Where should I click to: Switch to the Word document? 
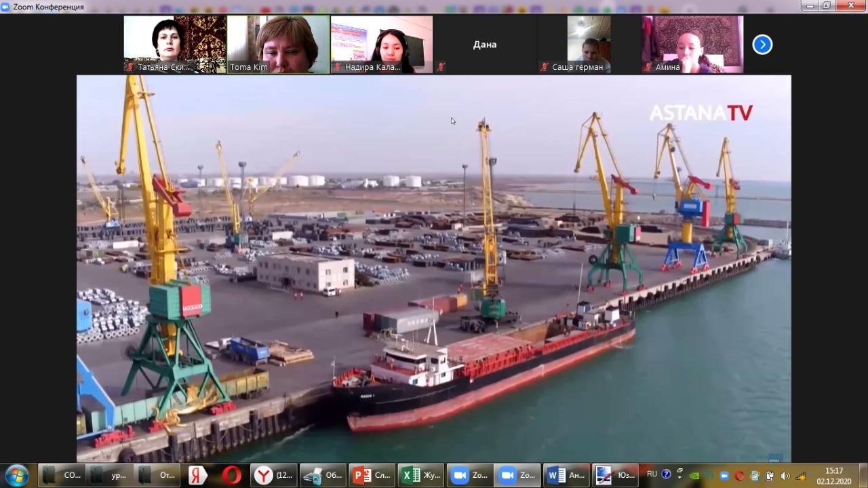pyautogui.click(x=566, y=475)
